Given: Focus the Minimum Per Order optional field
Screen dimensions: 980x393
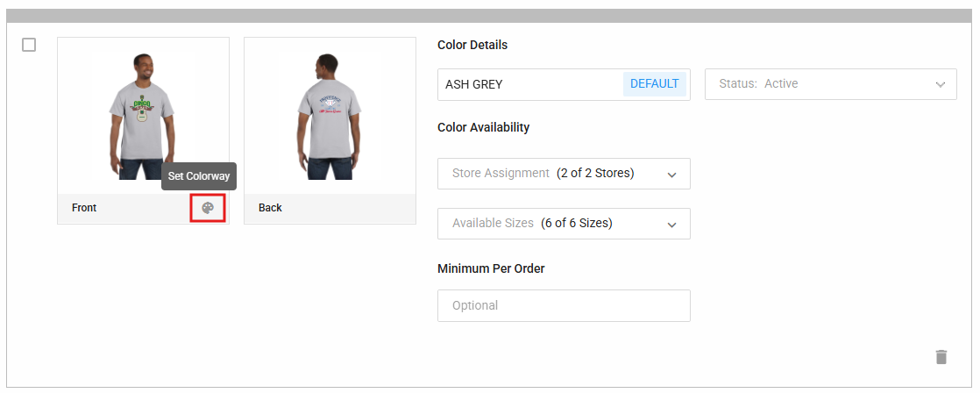Looking at the screenshot, I should point(563,305).
